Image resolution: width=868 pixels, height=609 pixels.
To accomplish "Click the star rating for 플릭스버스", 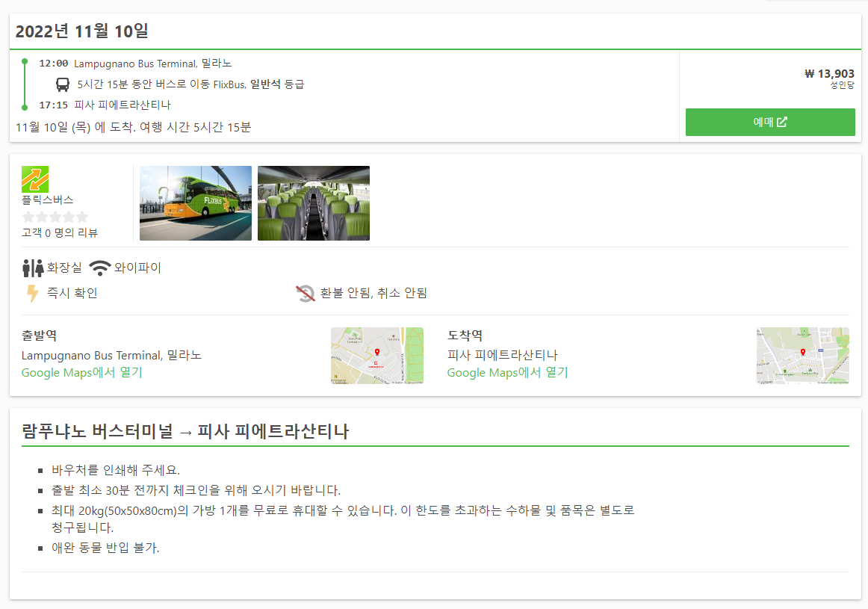I will 55,217.
